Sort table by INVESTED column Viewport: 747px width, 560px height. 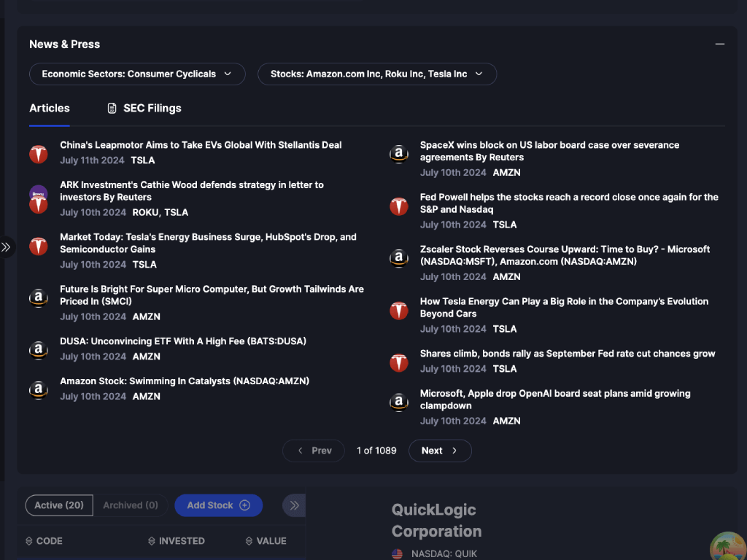[177, 541]
